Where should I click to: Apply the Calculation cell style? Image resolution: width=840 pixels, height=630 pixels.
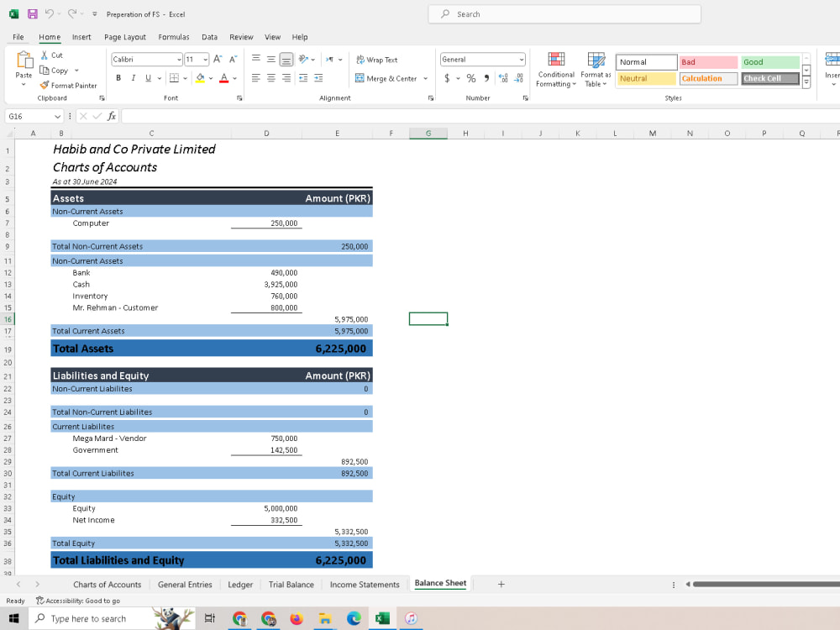(708, 78)
